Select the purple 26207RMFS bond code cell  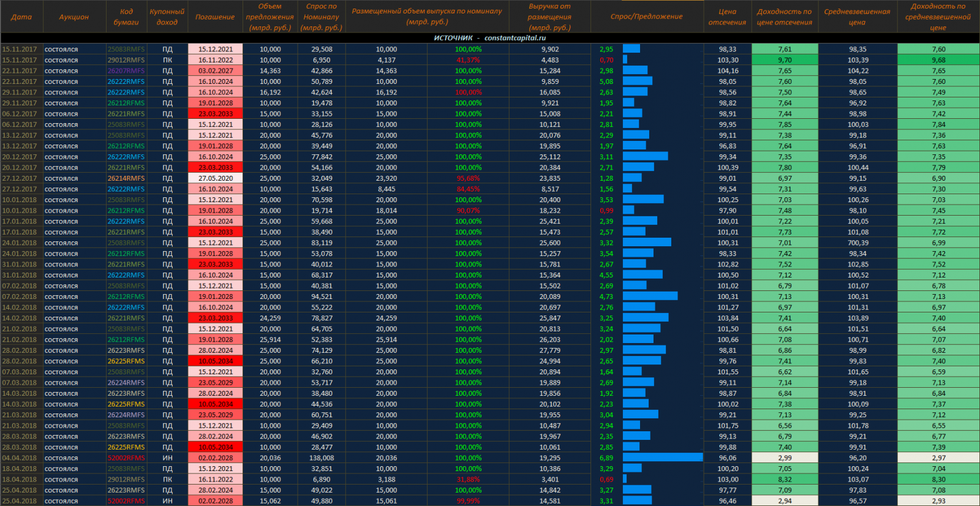point(126,71)
